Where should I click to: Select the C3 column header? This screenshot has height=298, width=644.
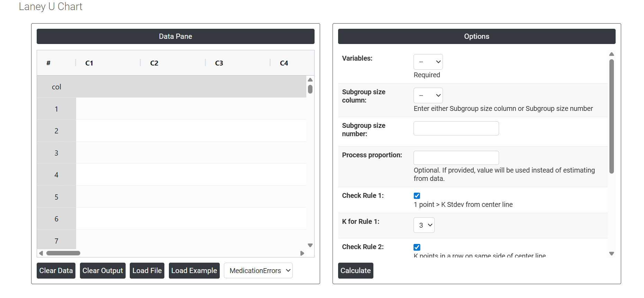pos(219,63)
